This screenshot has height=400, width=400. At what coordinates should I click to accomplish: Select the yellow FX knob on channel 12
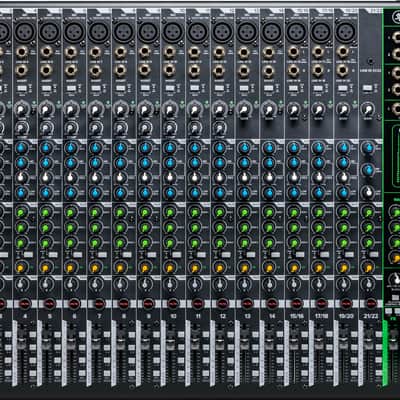pos(219,268)
